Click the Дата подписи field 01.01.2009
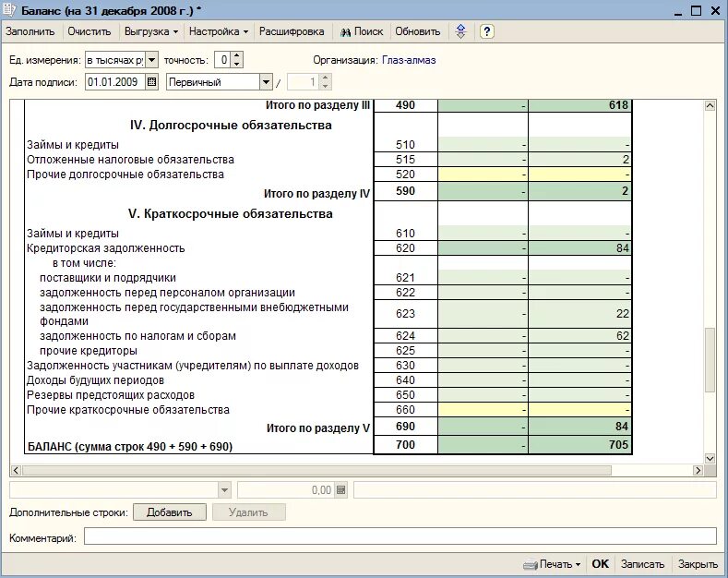This screenshot has width=728, height=578. point(114,82)
